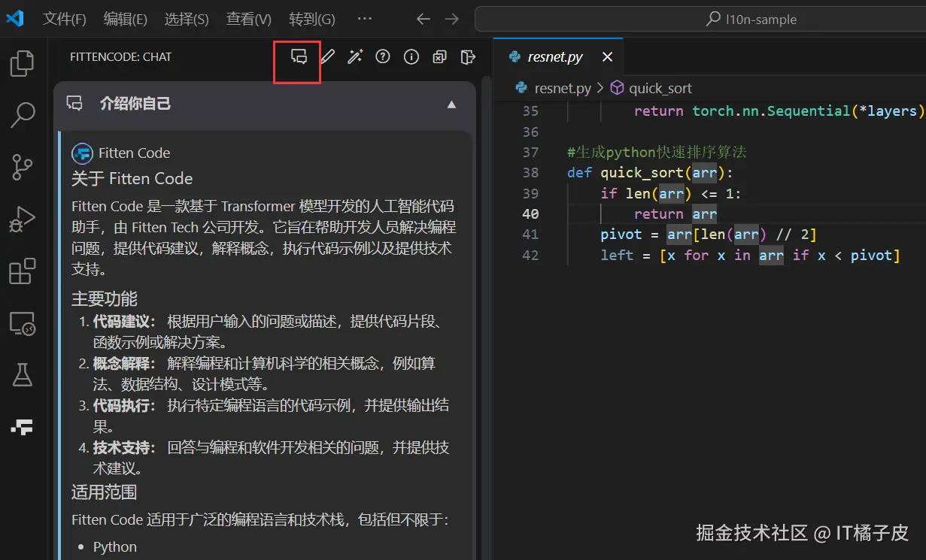The width and height of the screenshot is (926, 560).
Task: Select the resnet.py editor tab
Action: pos(559,57)
